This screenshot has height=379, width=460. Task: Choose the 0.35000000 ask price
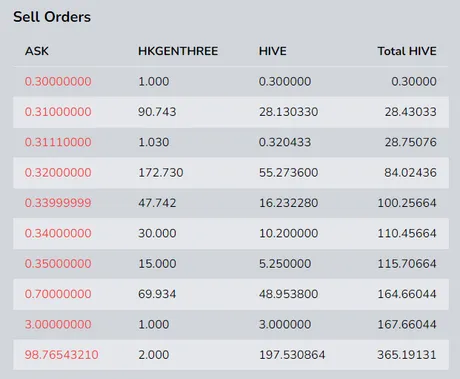(x=58, y=263)
